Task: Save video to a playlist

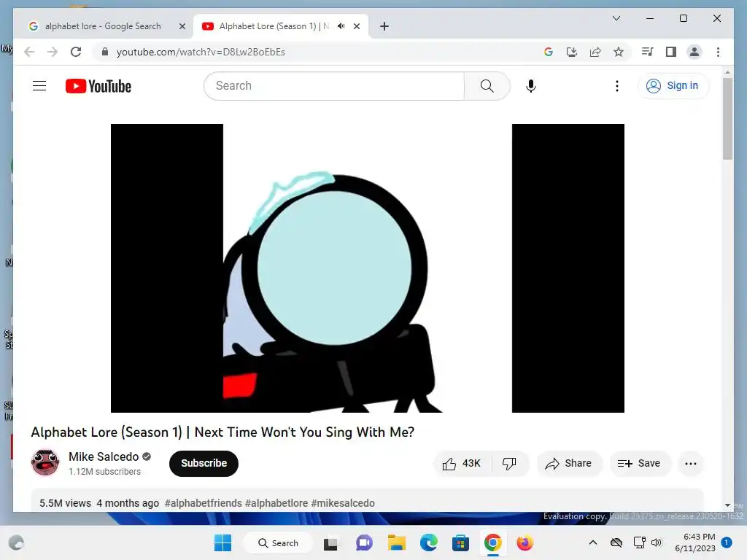Action: click(x=639, y=463)
